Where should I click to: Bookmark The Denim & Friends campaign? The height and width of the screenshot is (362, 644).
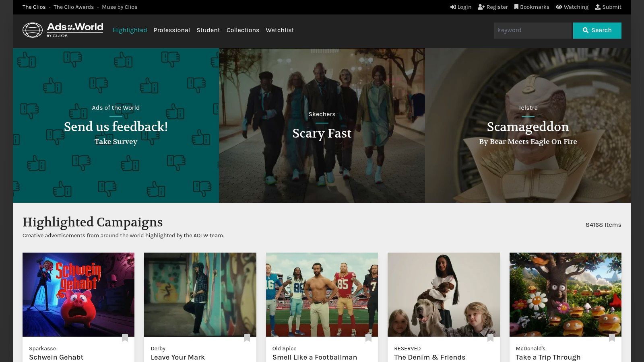490,338
